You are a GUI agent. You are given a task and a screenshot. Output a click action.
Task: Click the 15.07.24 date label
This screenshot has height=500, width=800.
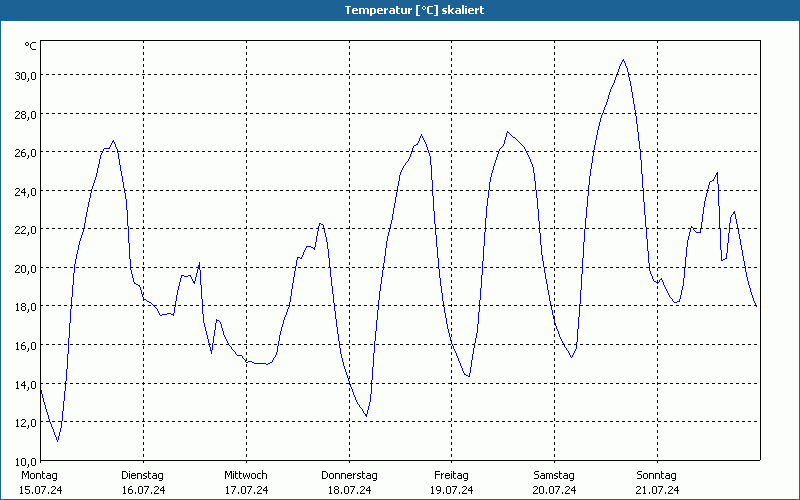point(40,490)
